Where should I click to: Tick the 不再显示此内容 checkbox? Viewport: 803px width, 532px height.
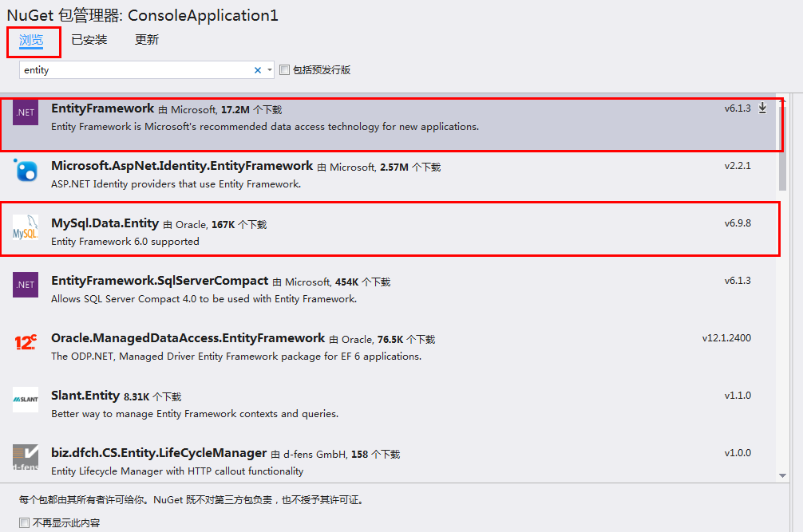coord(24,522)
